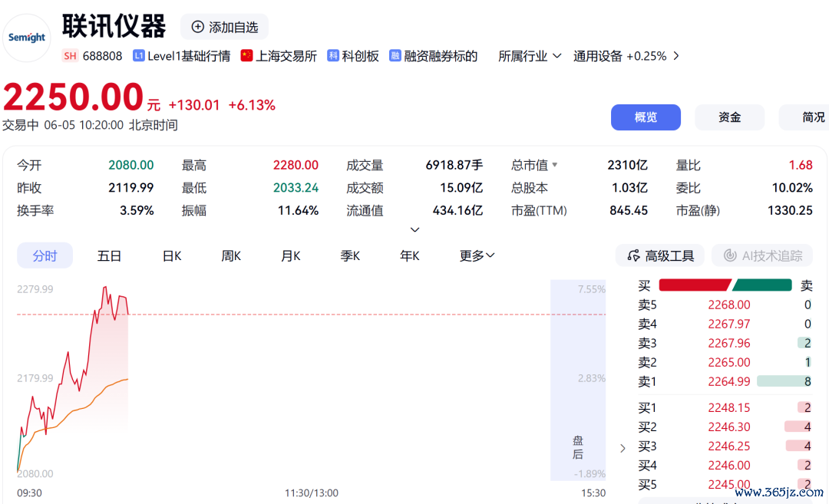Screen dimensions: 829x504
Task: Click the Semight company logo
Action: point(26,38)
